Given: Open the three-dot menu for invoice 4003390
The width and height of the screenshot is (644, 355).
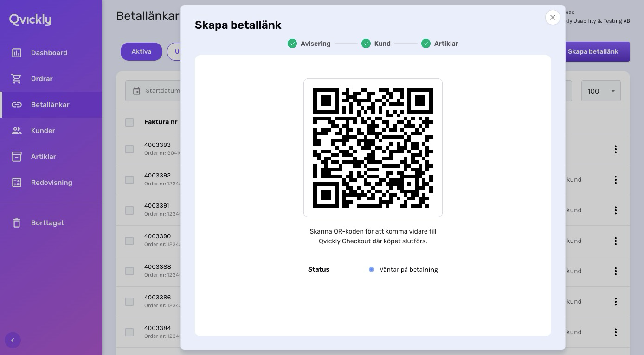Looking at the screenshot, I should click(x=616, y=241).
